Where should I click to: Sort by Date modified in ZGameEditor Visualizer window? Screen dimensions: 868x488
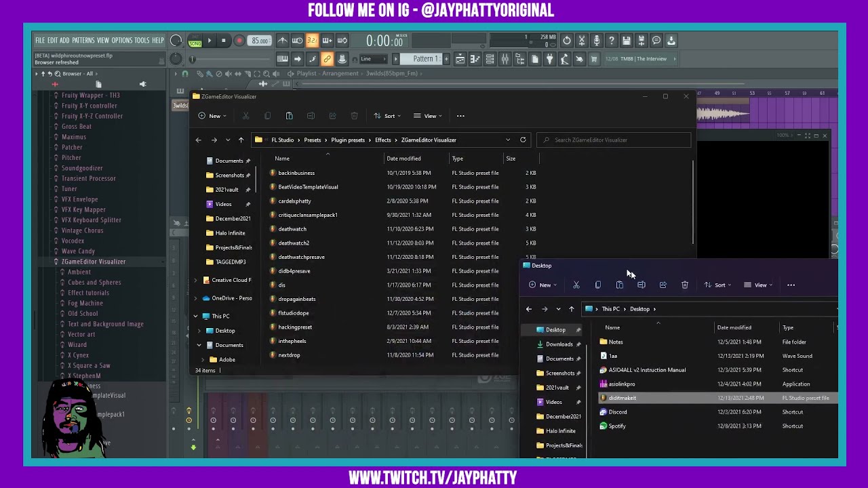point(403,159)
